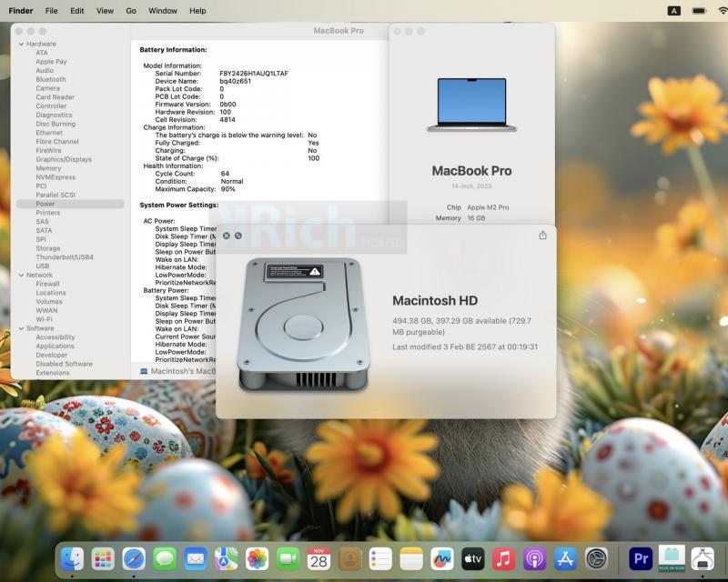Image resolution: width=728 pixels, height=582 pixels.
Task: Open the Music app in the dock
Action: tap(503, 558)
